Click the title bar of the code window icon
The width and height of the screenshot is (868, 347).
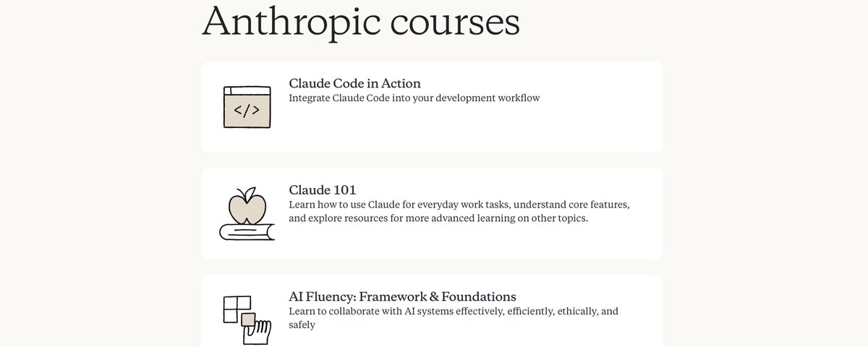247,90
